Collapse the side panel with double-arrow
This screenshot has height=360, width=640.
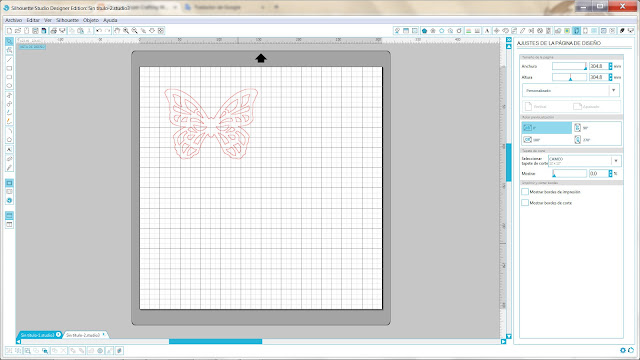point(509,40)
